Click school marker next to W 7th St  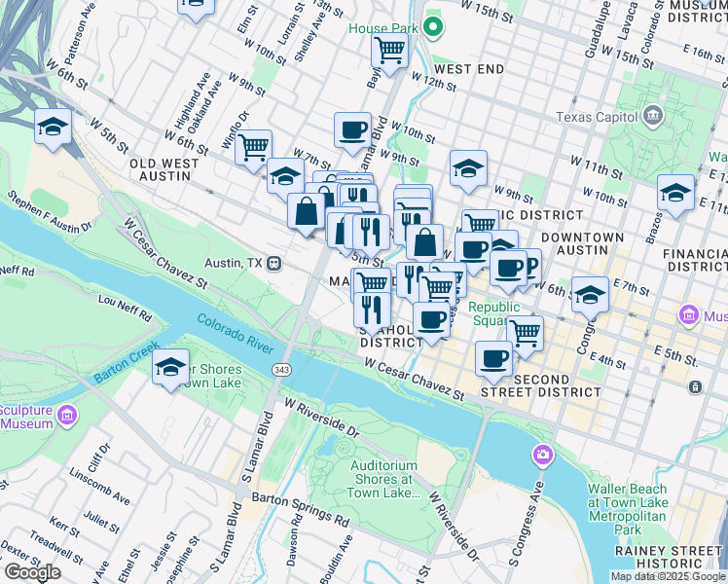pyautogui.click(x=285, y=176)
